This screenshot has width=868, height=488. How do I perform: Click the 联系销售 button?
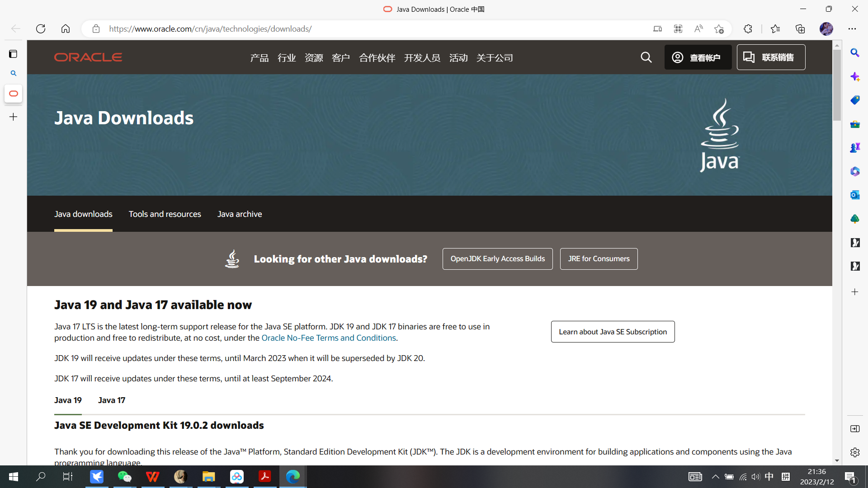click(x=771, y=57)
